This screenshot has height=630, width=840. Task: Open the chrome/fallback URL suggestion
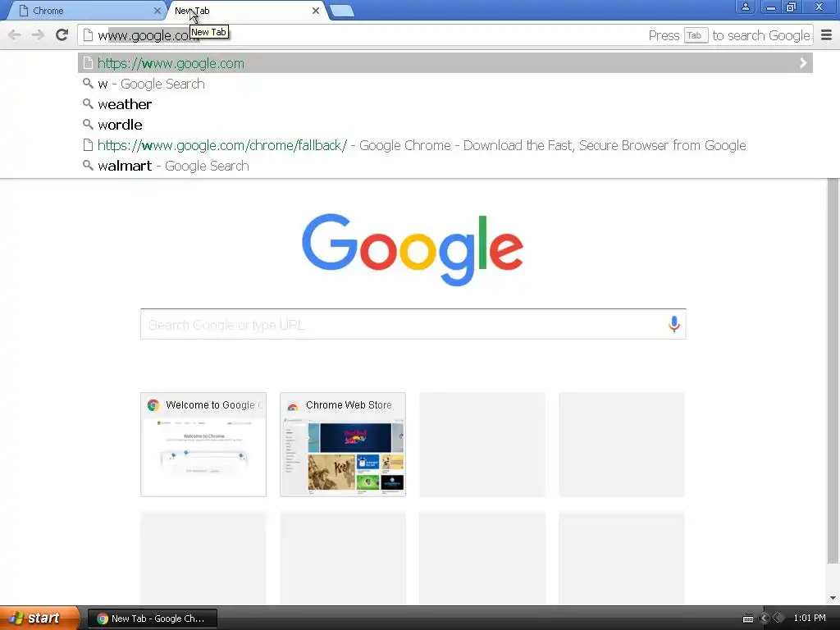[445, 145]
